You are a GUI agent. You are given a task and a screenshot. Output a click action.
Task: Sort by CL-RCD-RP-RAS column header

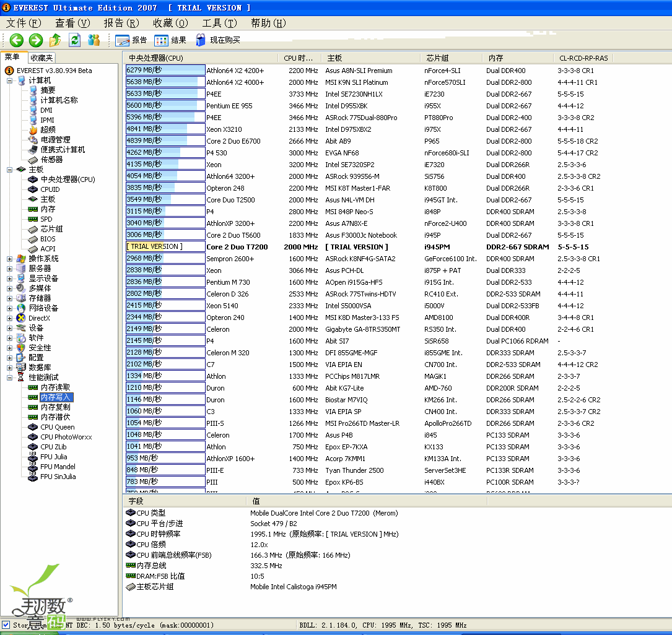coord(583,58)
